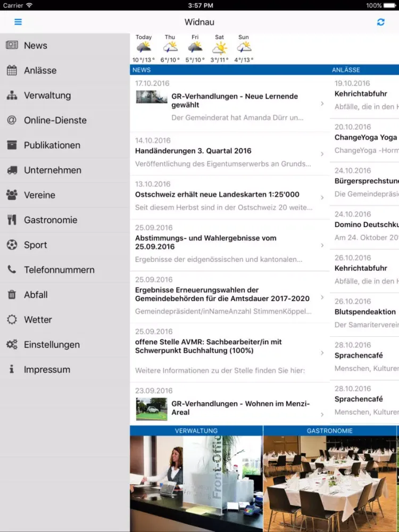Open the GASTRONOMIE tile header
The width and height of the screenshot is (399, 532).
(x=330, y=431)
